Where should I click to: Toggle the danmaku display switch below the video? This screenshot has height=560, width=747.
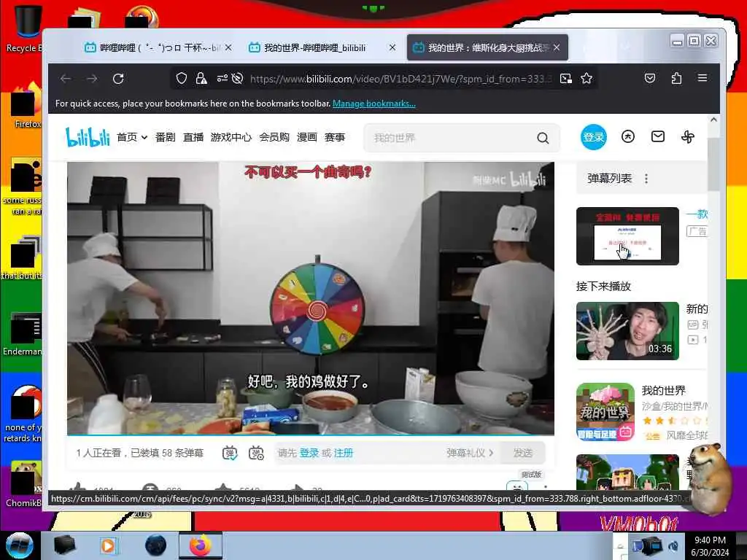(230, 453)
